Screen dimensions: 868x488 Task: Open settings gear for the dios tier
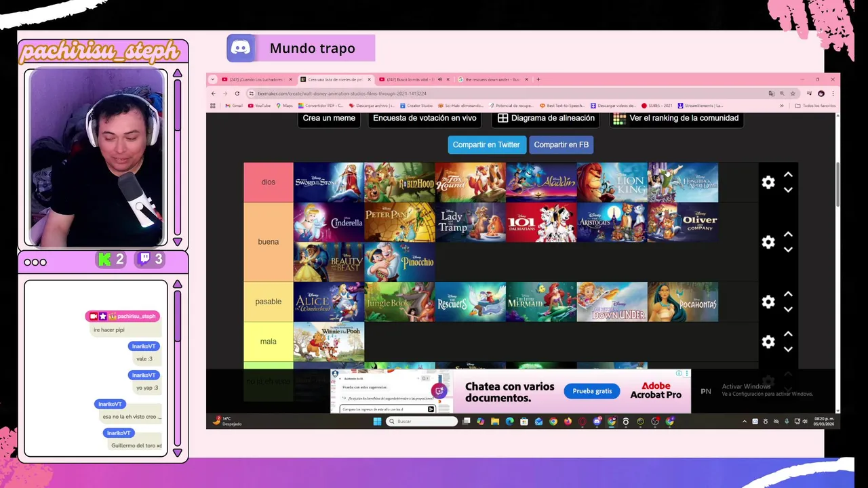[x=768, y=182]
